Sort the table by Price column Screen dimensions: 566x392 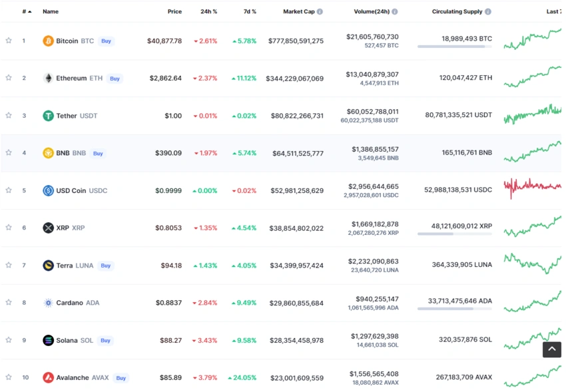[174, 12]
